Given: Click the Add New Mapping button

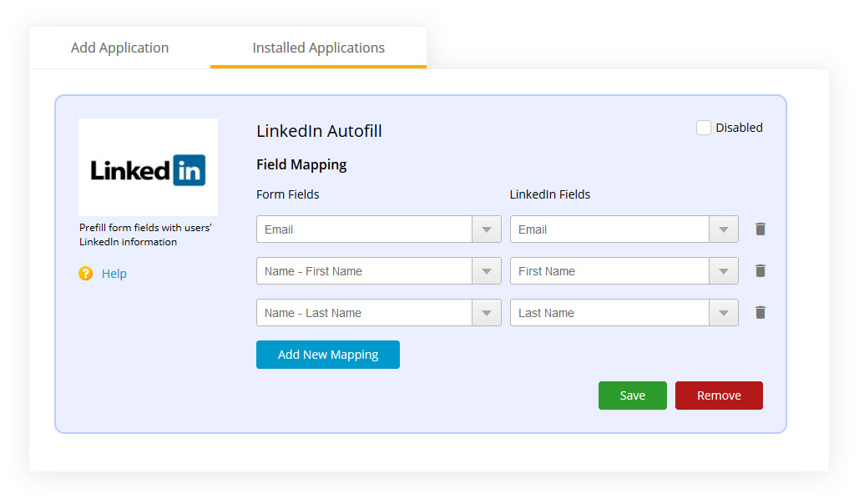Looking at the screenshot, I should tap(327, 355).
